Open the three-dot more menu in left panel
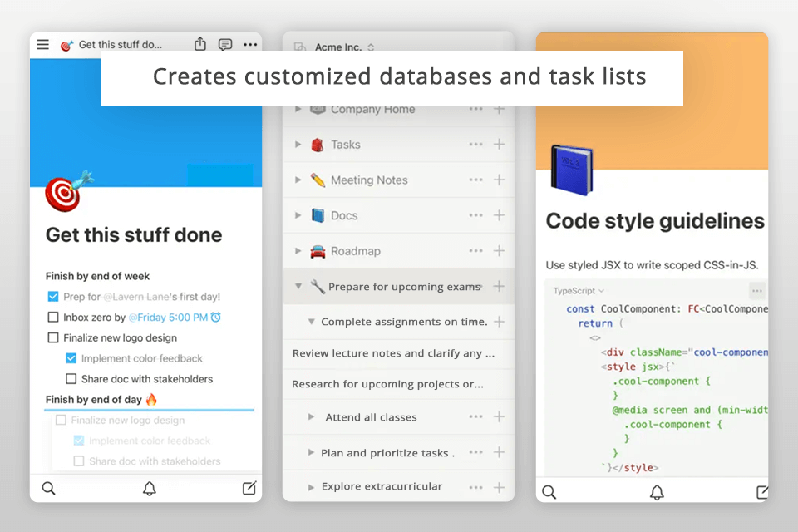 [250, 45]
